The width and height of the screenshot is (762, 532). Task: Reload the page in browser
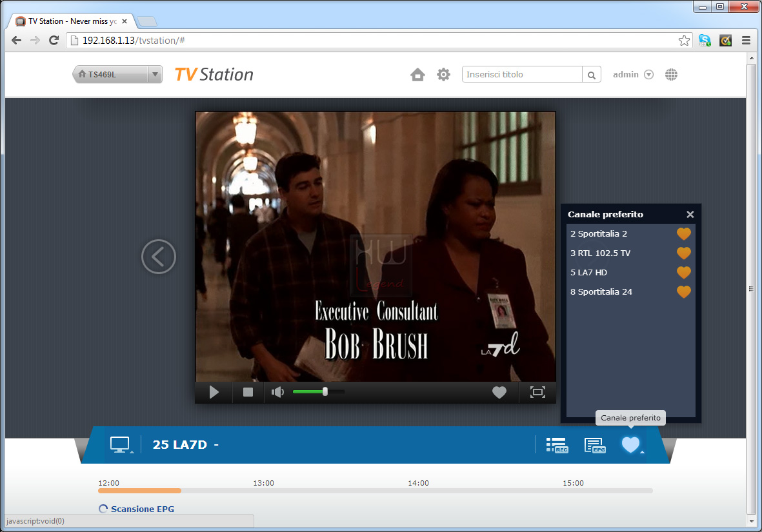click(54, 41)
